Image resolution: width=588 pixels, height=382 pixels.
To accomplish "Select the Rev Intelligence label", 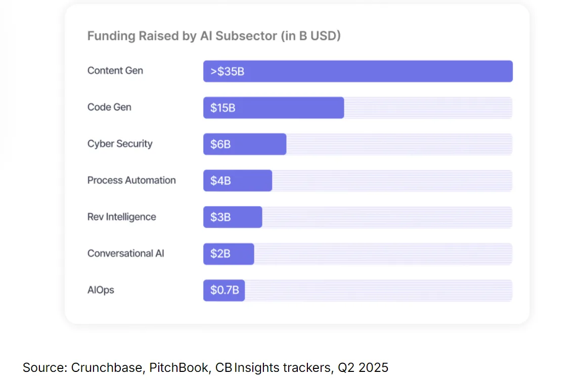I will point(121,217).
